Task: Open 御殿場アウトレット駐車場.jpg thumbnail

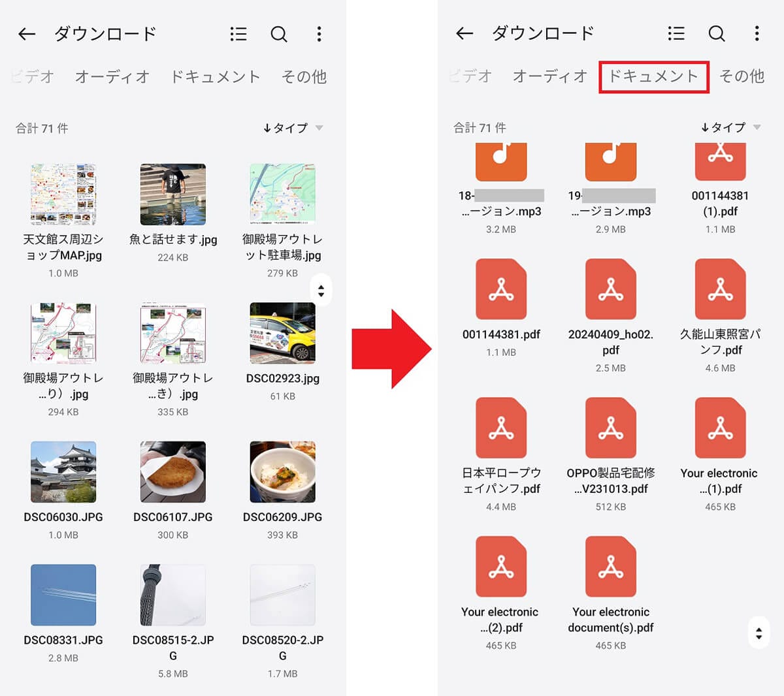Action: (283, 195)
